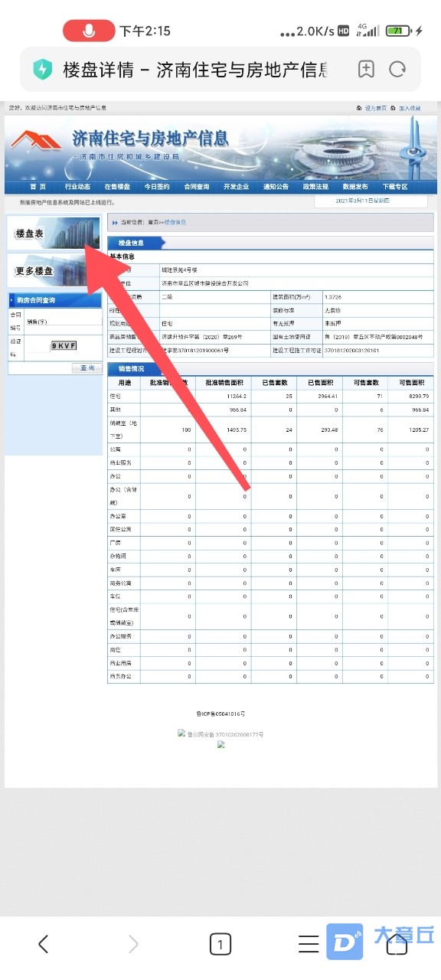
Task: Reload the page with the refresh icon
Action: pyautogui.click(x=397, y=70)
